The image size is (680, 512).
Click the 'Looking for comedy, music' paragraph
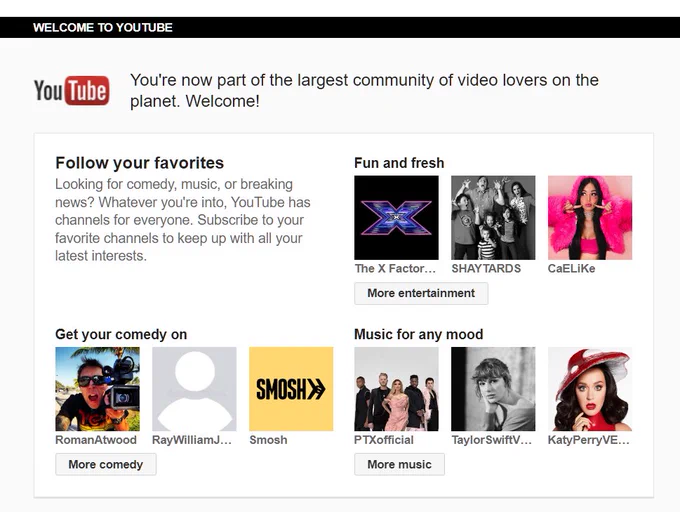(x=183, y=220)
